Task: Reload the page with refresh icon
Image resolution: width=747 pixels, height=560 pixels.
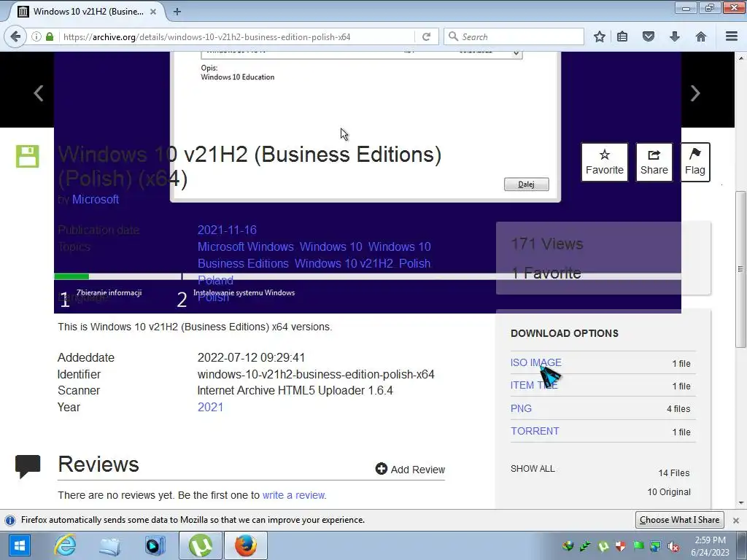Action: tap(426, 36)
